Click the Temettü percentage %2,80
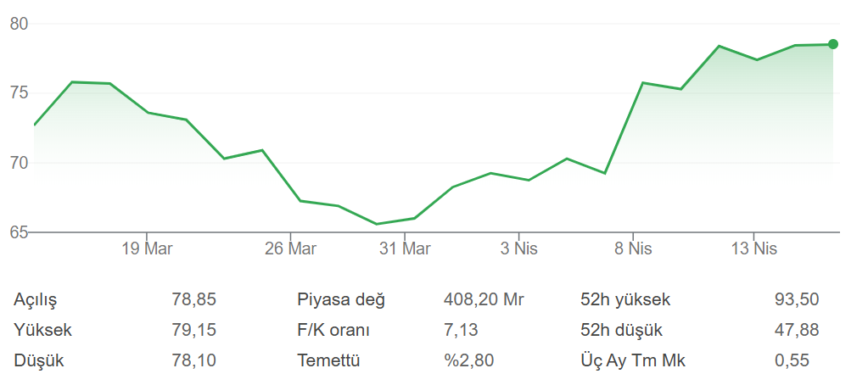 pos(468,360)
